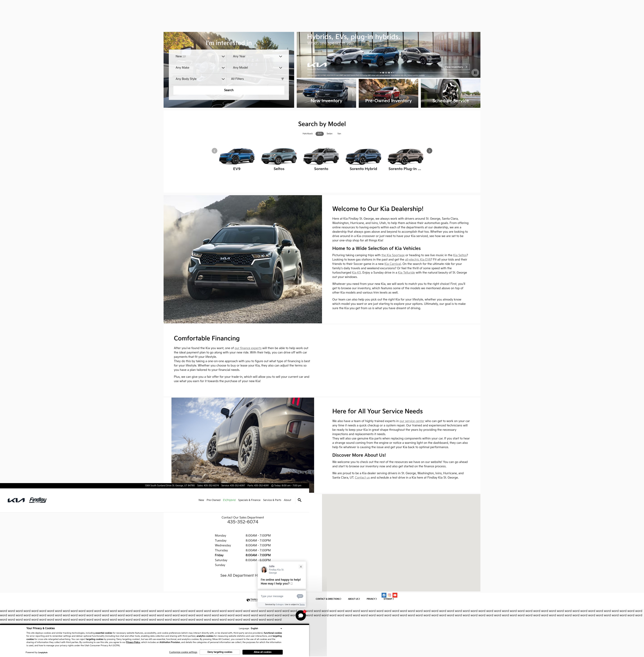644x657 pixels.
Task: Click Contact & Directions footer link
Action: click(328, 599)
